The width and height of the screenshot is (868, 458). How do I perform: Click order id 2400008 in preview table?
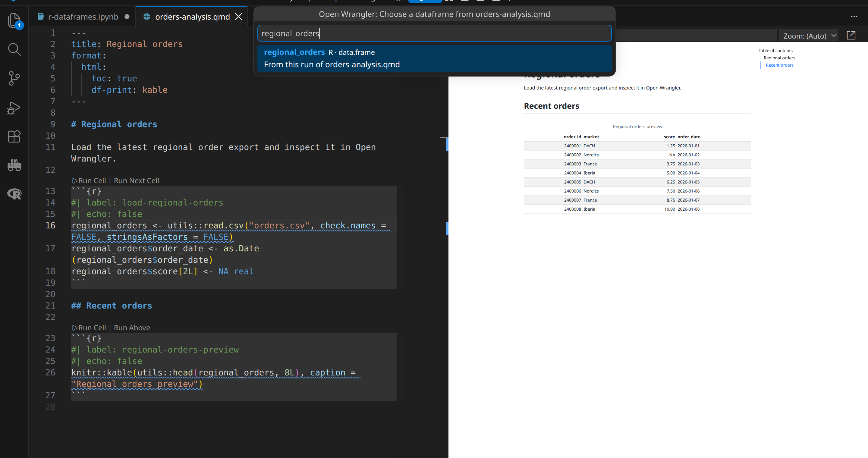572,209
